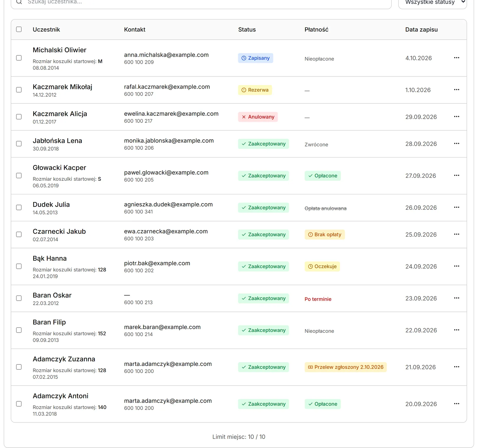Image resolution: width=484 pixels, height=448 pixels.
Task: Click email ewelina.kaczmarek@example.com
Action: point(171,113)
